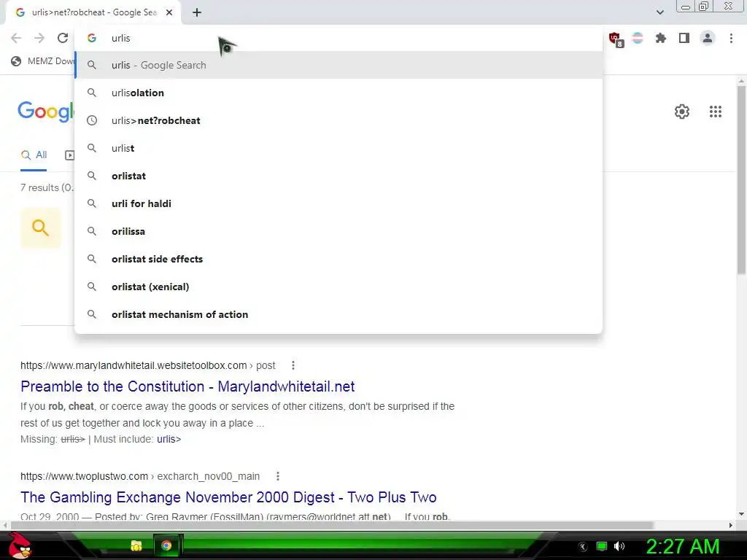Click the address bar containing urlis

338,38
